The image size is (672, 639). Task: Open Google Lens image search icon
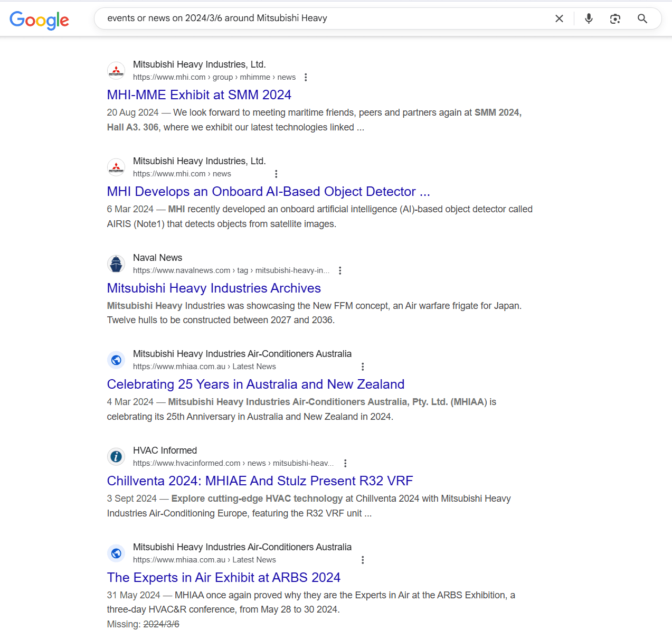point(615,18)
